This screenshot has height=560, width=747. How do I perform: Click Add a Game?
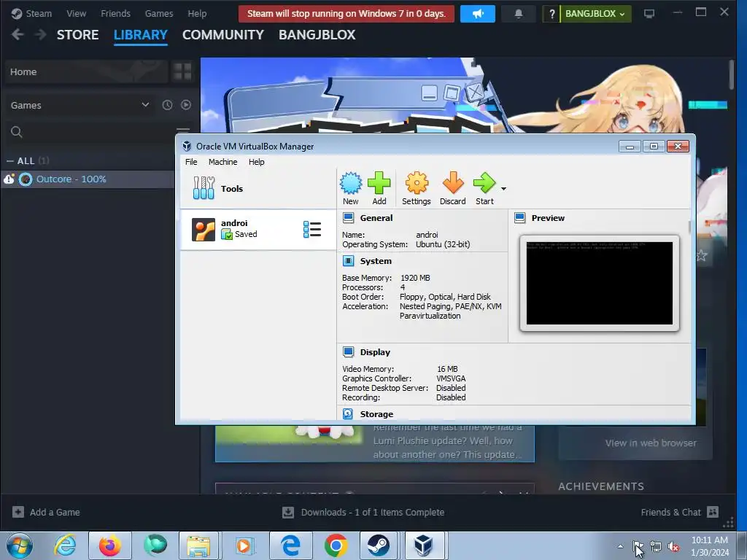click(46, 513)
